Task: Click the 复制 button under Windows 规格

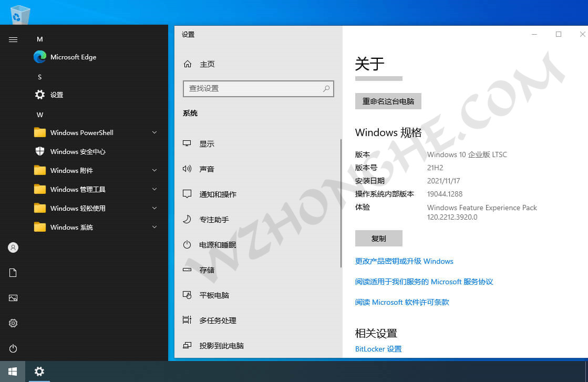Action: (378, 238)
